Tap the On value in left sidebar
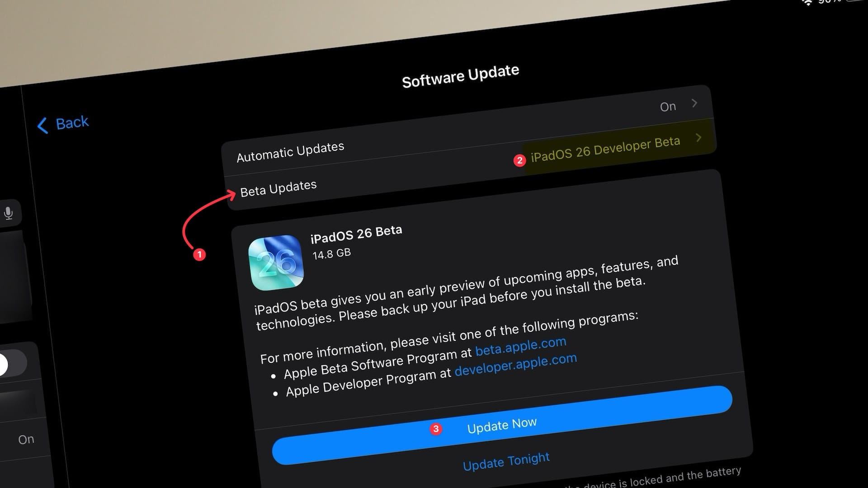Screen dimensions: 868x488 26,439
